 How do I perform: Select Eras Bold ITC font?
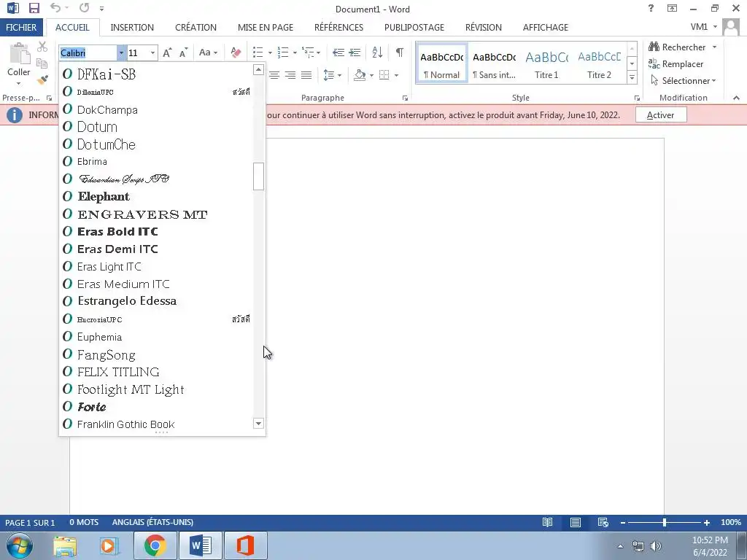click(x=156, y=231)
